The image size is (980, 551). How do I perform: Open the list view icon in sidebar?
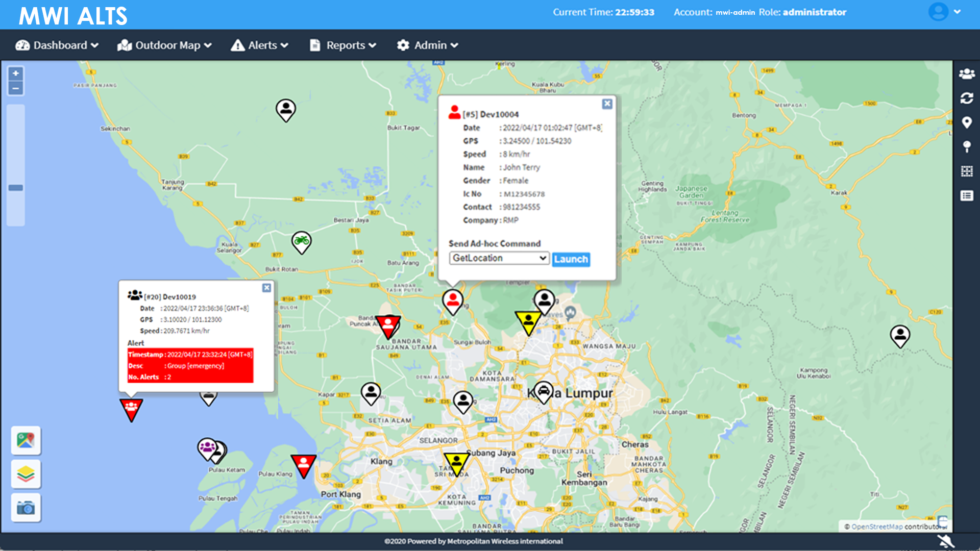point(966,196)
